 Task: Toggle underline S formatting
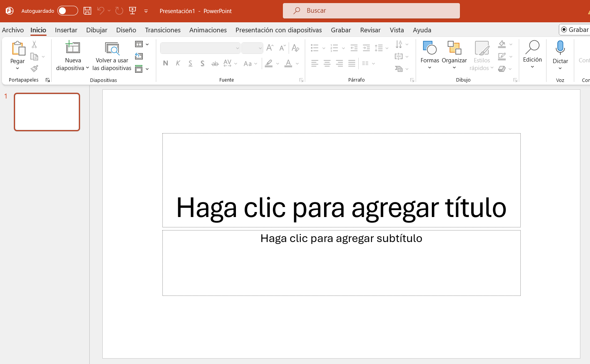(191, 63)
